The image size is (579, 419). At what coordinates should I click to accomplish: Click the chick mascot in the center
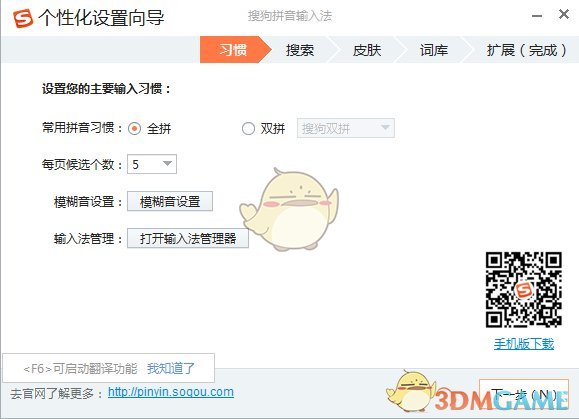pyautogui.click(x=289, y=210)
